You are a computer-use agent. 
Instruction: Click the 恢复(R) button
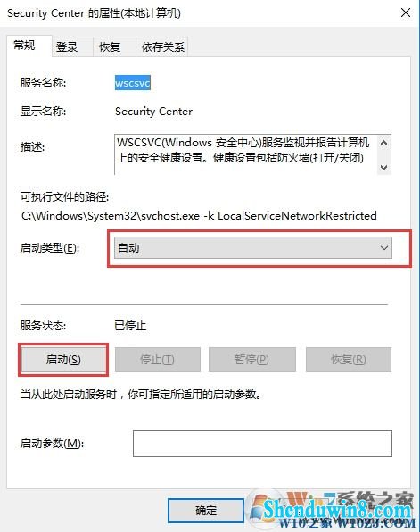pyautogui.click(x=349, y=360)
